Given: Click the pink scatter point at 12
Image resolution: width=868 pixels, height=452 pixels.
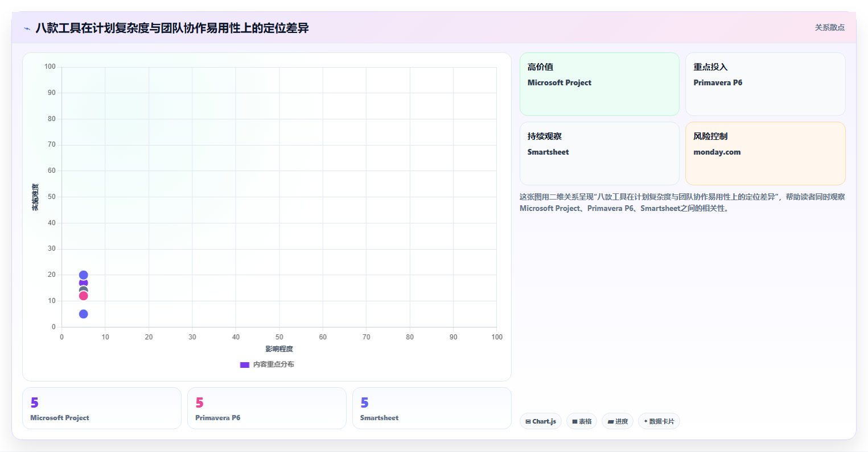Looking at the screenshot, I should pos(83,296).
